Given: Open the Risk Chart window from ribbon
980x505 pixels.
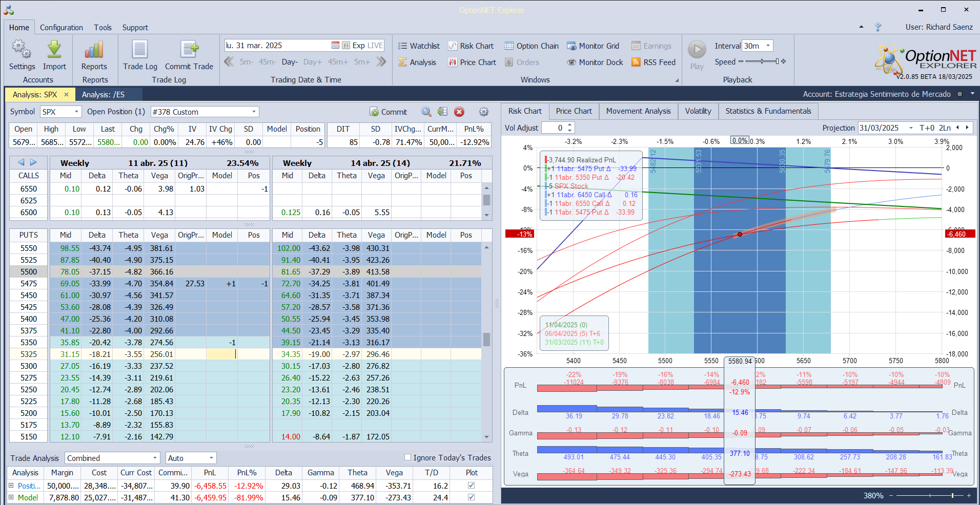Looking at the screenshot, I should click(471, 46).
